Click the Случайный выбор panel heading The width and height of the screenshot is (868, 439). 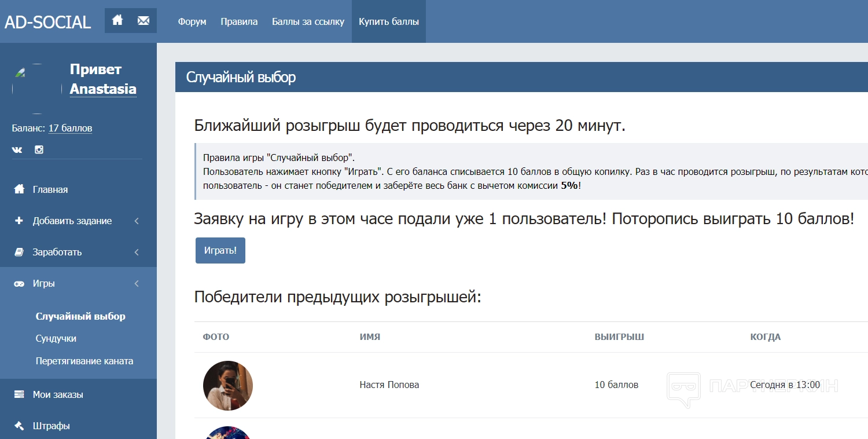pyautogui.click(x=241, y=77)
